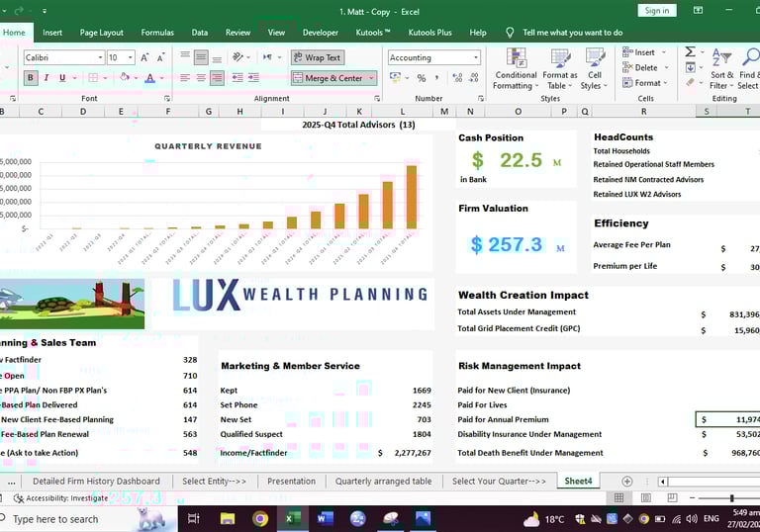Click Increase Decimal icon

point(457,77)
